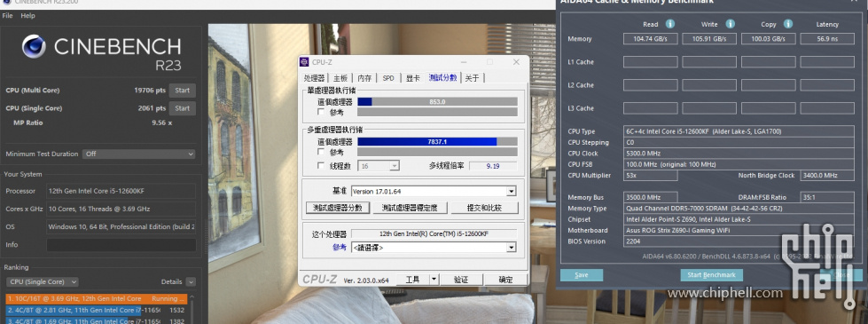Click the Memory Bus 3500.0 MHz field
Viewport: 868px width, 324px height.
[651, 198]
